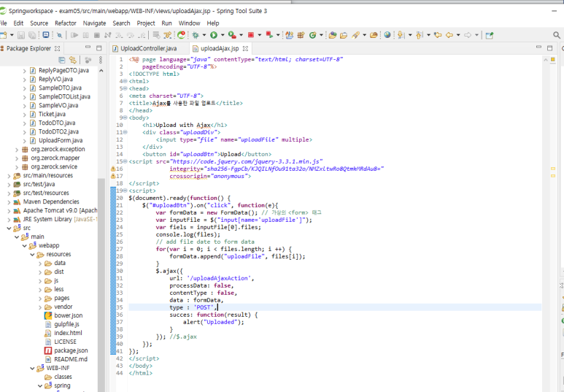Click the Resume debug icon
This screenshot has height=392, width=564.
click(x=74, y=35)
